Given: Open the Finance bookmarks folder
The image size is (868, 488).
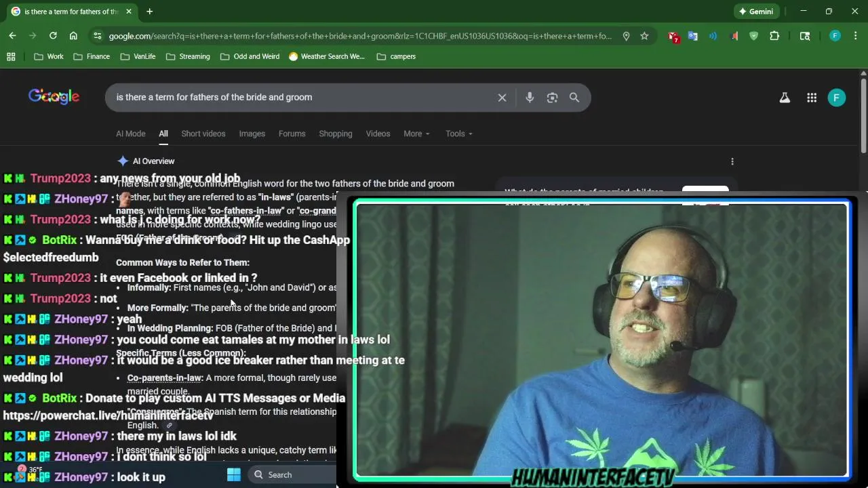Looking at the screenshot, I should click(91, 56).
